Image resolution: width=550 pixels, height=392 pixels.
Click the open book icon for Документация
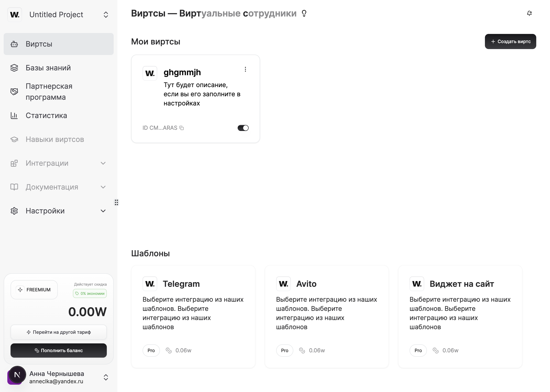click(x=14, y=187)
